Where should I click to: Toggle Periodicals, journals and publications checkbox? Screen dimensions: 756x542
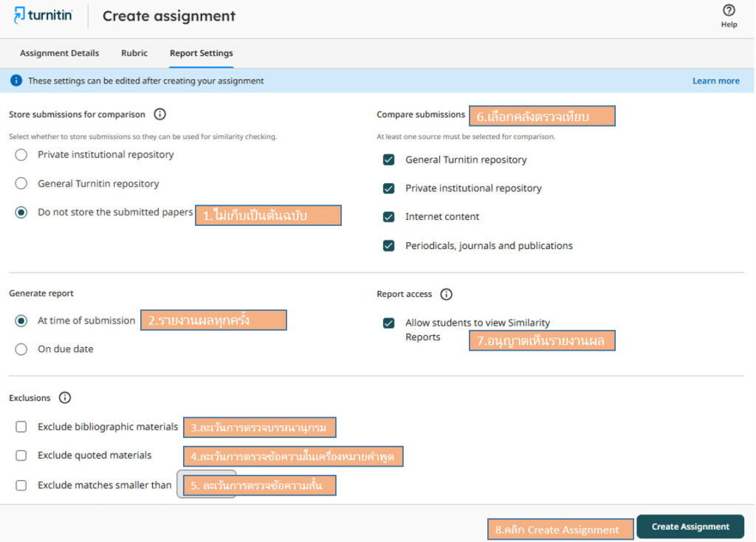click(x=388, y=246)
